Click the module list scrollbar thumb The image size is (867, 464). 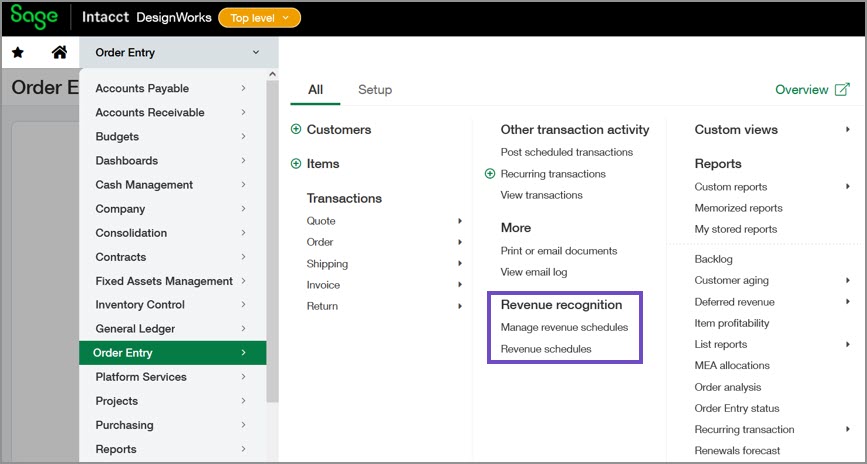(x=272, y=241)
